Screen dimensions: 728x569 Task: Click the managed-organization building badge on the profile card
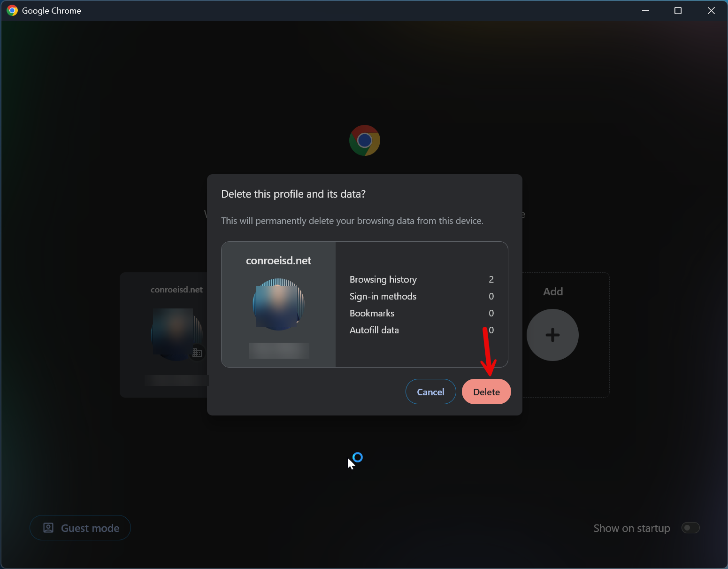(x=197, y=352)
